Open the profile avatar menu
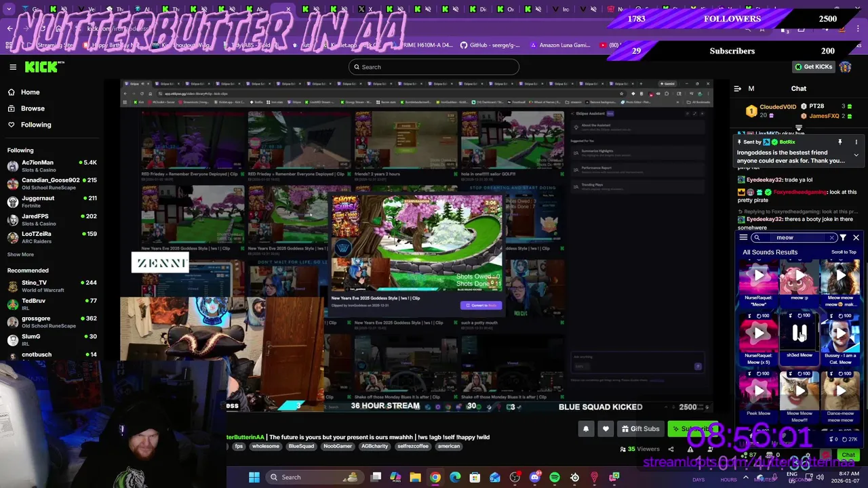This screenshot has width=868, height=488. click(845, 67)
